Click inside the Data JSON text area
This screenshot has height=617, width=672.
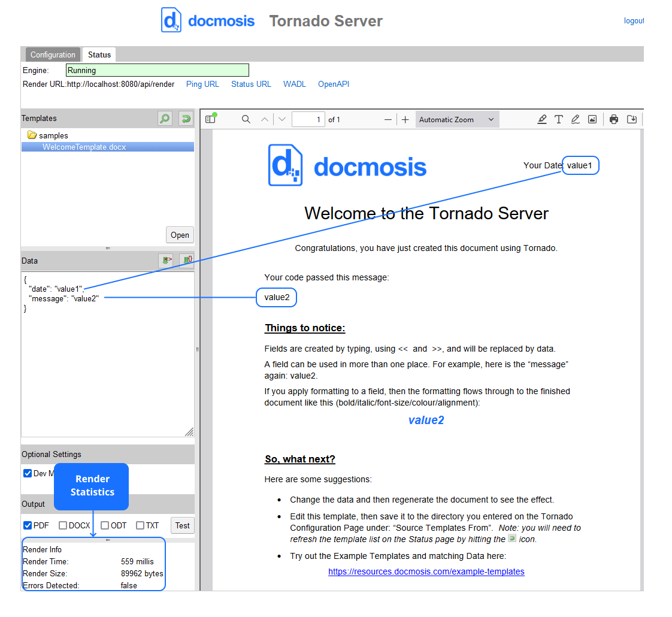click(108, 354)
